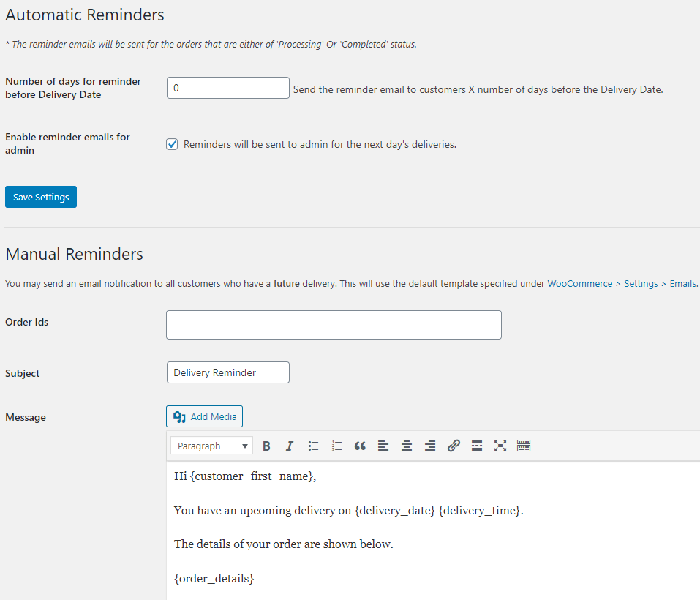The width and height of the screenshot is (700, 600).
Task: Apply blockquote formatting
Action: [360, 446]
